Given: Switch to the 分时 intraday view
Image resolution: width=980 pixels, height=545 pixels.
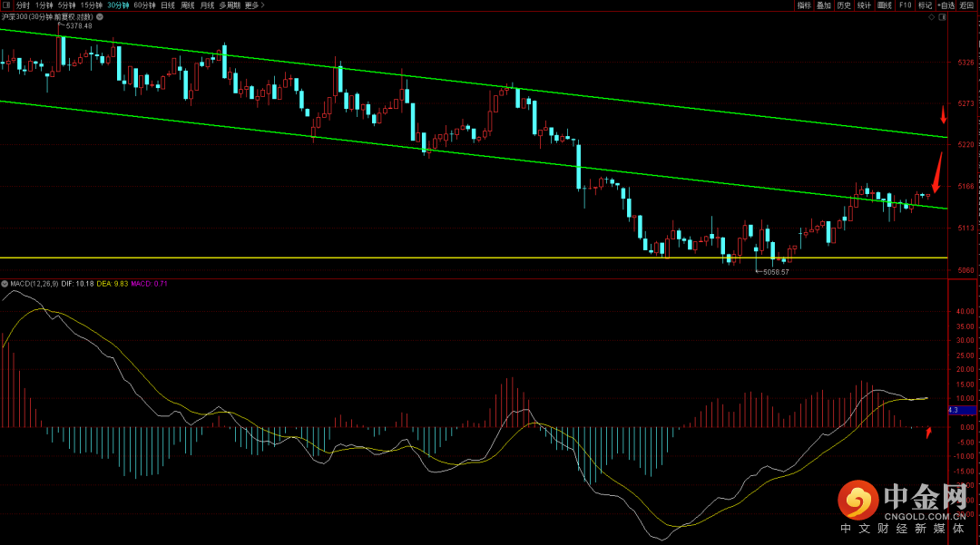Looking at the screenshot, I should coord(23,5).
